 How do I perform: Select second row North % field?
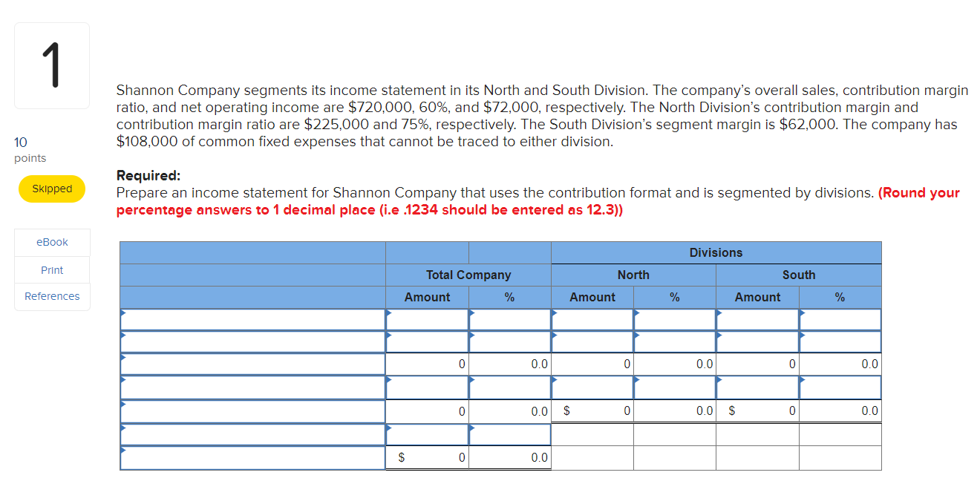click(x=675, y=342)
